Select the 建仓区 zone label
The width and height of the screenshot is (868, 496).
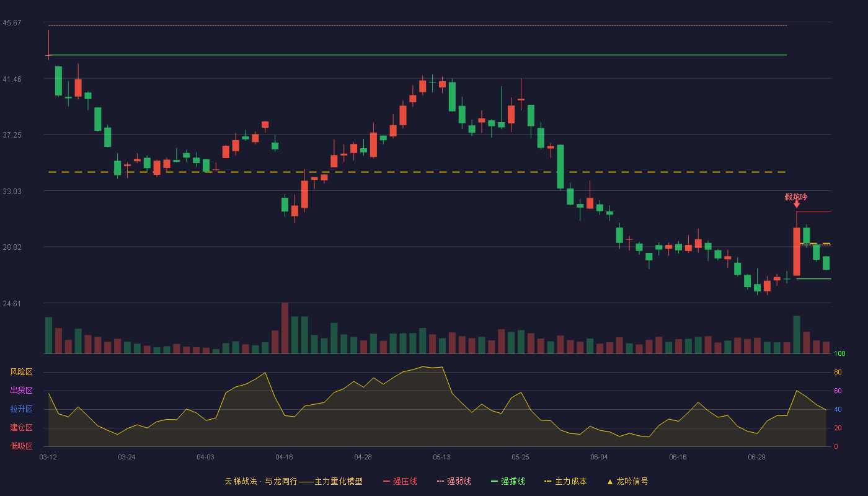click(21, 428)
